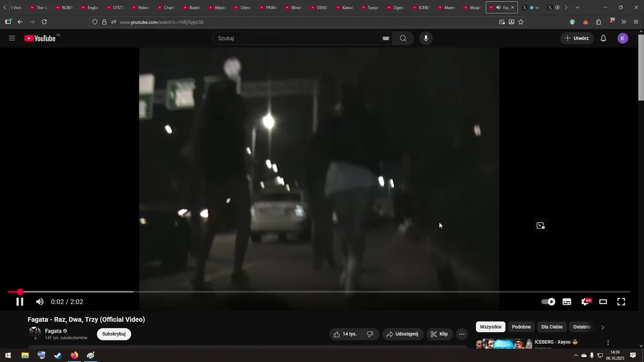Open the extension with red 12 badge
Viewport: 644px width, 362px height.
click(x=611, y=22)
